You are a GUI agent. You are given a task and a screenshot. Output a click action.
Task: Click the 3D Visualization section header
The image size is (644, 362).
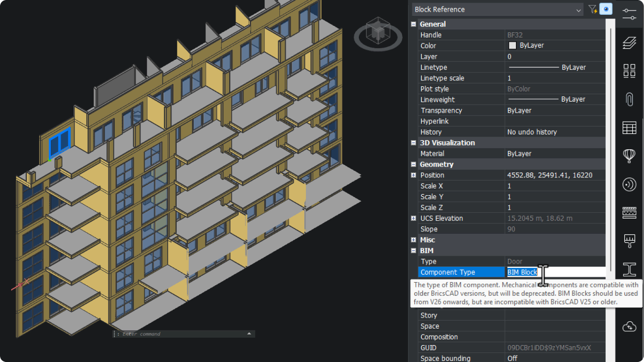click(447, 142)
